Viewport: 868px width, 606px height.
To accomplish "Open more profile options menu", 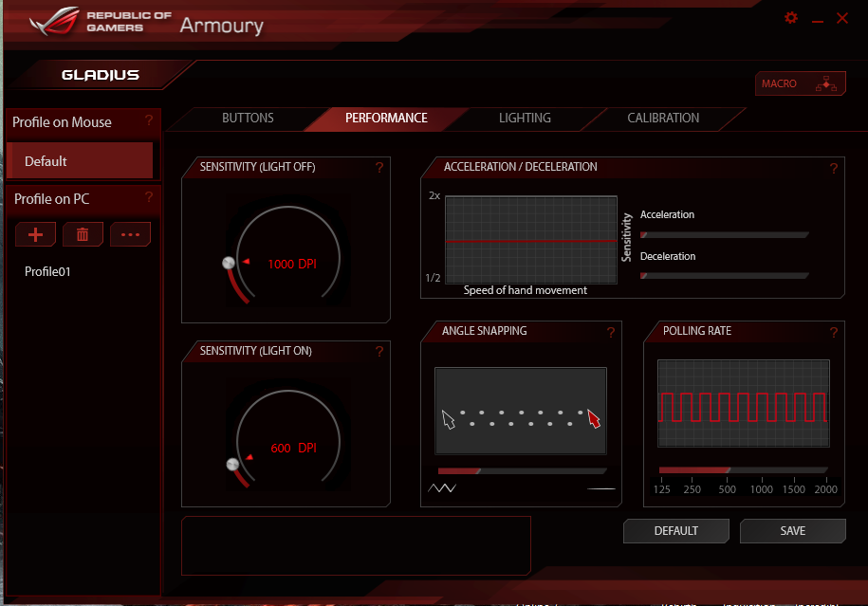I will (x=130, y=234).
